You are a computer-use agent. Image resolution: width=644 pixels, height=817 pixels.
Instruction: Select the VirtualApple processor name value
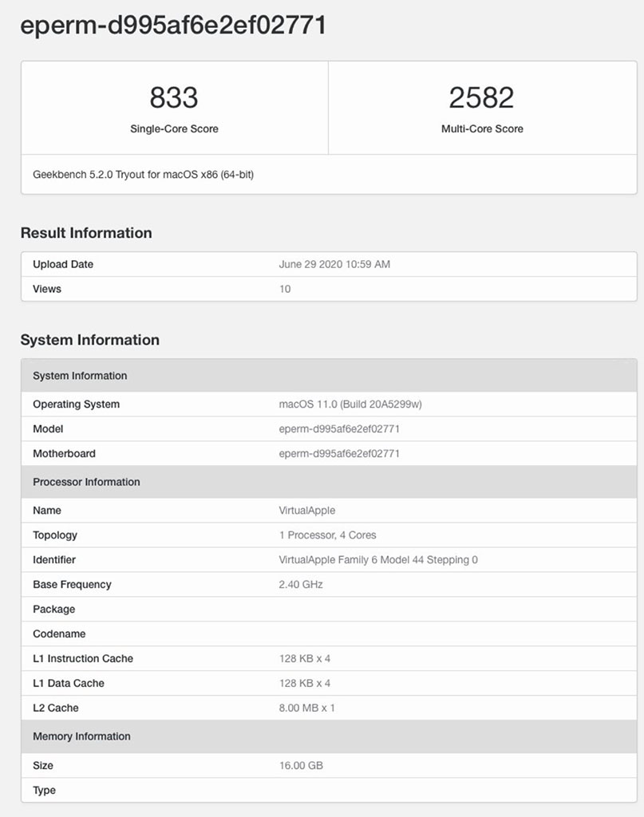tap(307, 511)
